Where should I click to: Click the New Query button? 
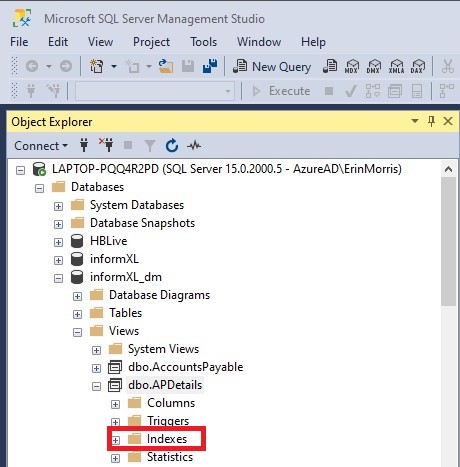point(272,66)
